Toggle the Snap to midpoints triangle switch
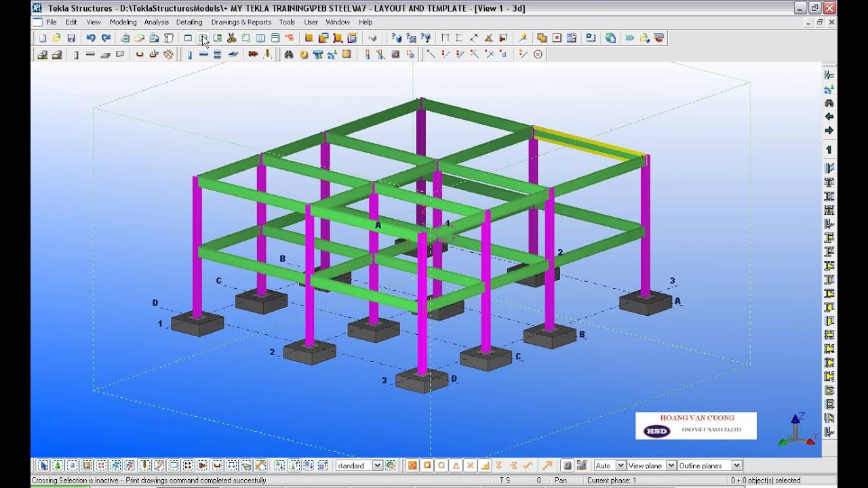Image resolution: width=868 pixels, height=488 pixels. (456, 466)
